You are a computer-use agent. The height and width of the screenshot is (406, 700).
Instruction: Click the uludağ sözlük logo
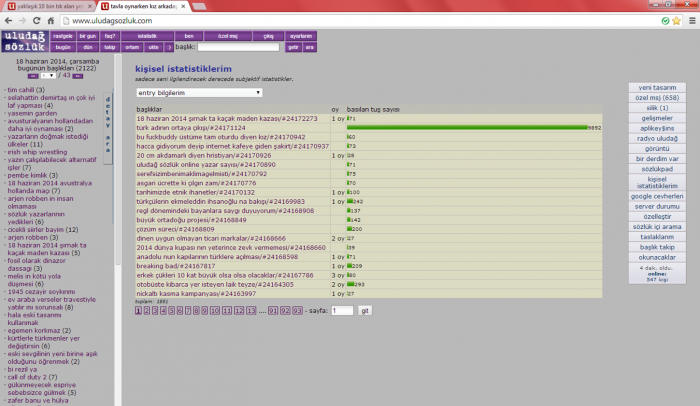(x=25, y=41)
